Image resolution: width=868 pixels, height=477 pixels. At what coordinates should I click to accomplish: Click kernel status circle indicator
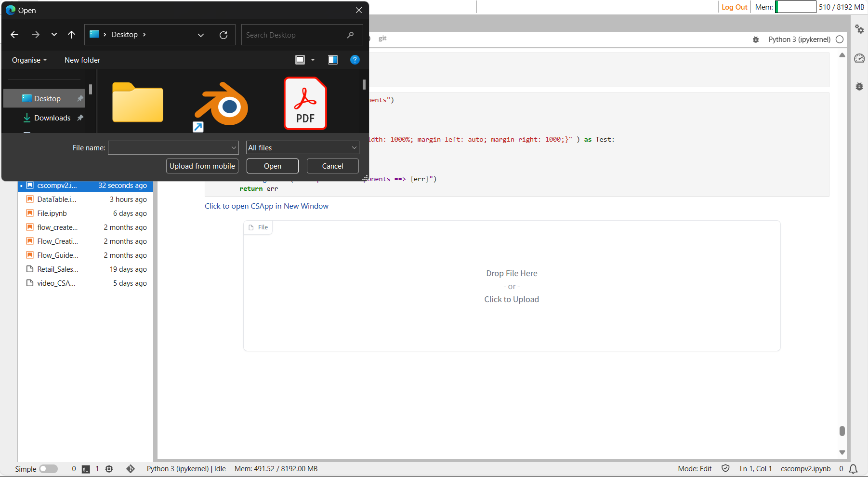[x=840, y=40]
